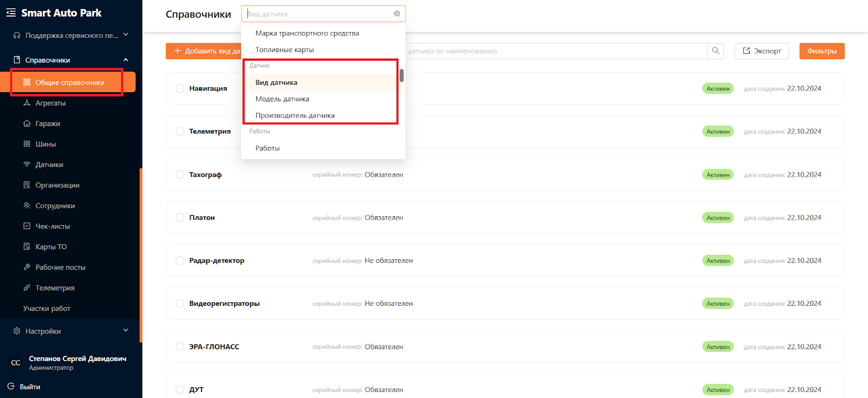Click the hamburger menu icon beside Smart Auto Park

point(11,12)
